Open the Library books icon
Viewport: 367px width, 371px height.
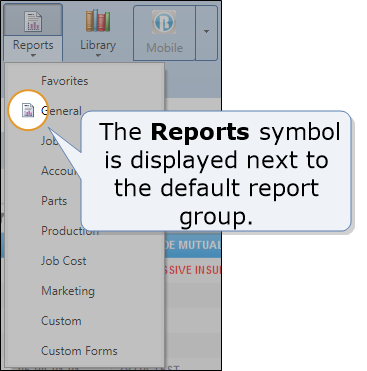pyautogui.click(x=98, y=21)
